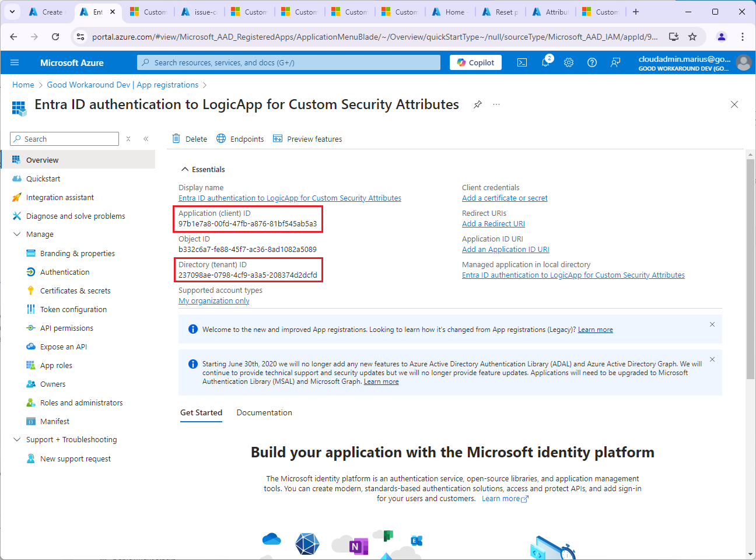Collapse Support + Troubleshooting group

click(17, 439)
